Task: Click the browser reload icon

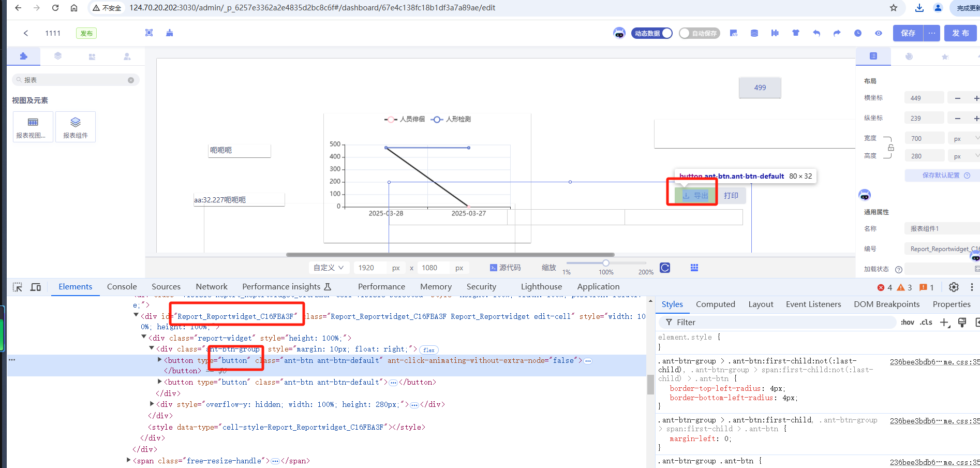Action: (x=55, y=8)
